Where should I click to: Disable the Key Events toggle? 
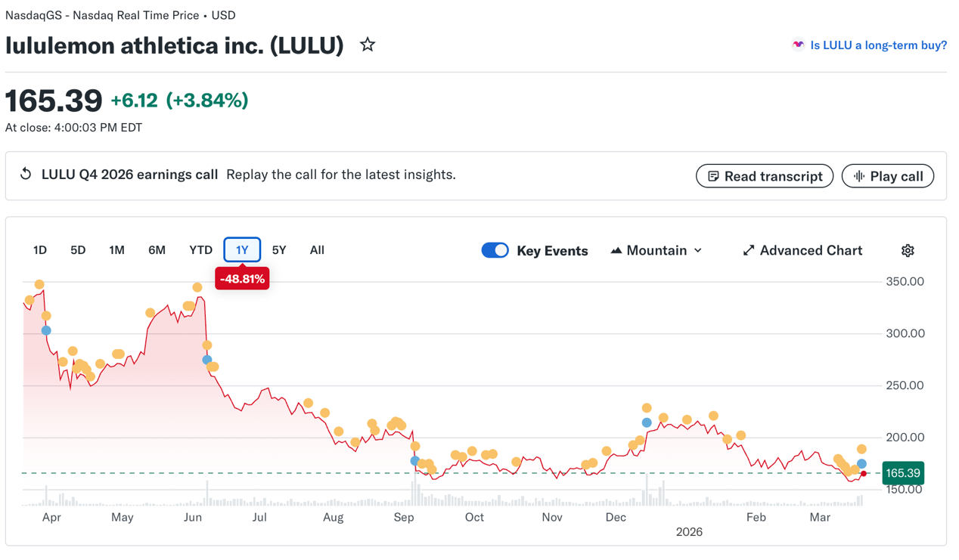pyautogui.click(x=495, y=249)
